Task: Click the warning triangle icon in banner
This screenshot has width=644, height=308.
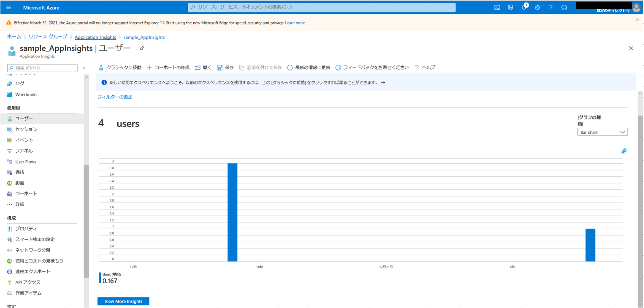Action: tap(9, 23)
